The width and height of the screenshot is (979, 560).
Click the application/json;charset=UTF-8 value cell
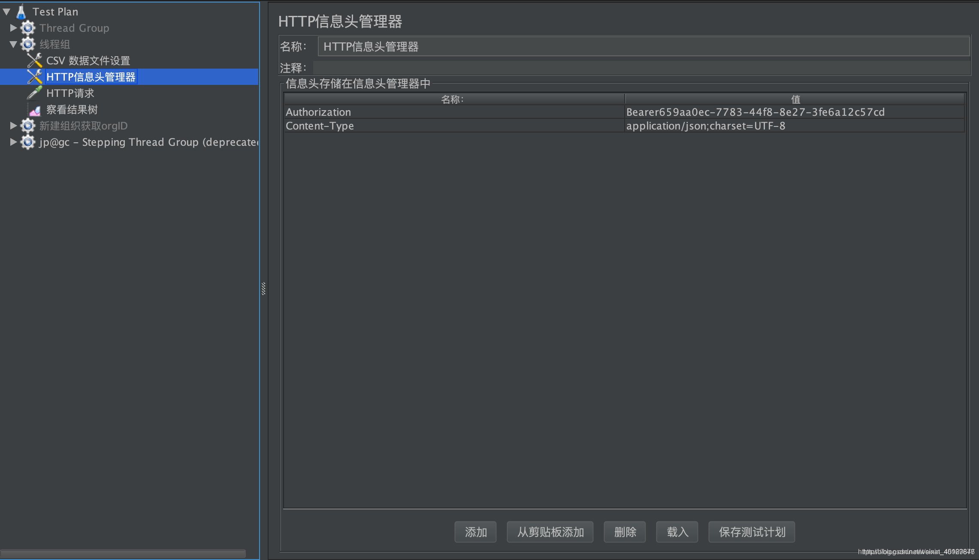(795, 126)
